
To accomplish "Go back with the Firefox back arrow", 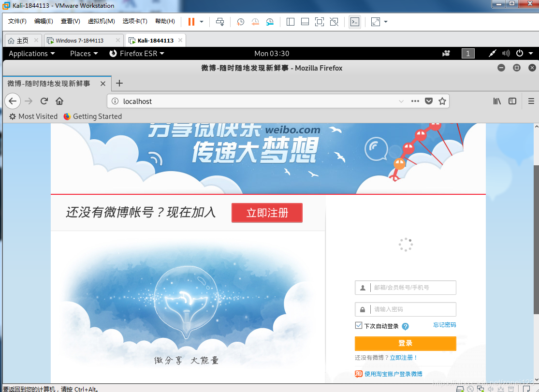I will 13,101.
